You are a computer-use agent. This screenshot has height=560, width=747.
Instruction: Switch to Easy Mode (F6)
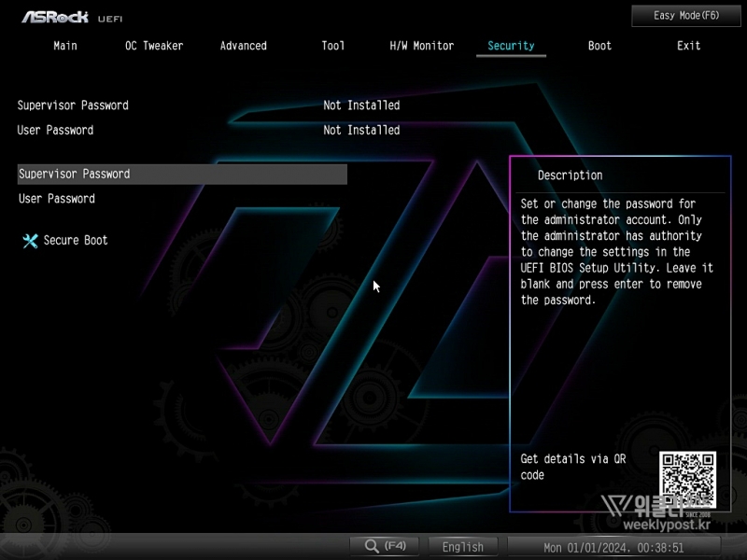(x=686, y=16)
